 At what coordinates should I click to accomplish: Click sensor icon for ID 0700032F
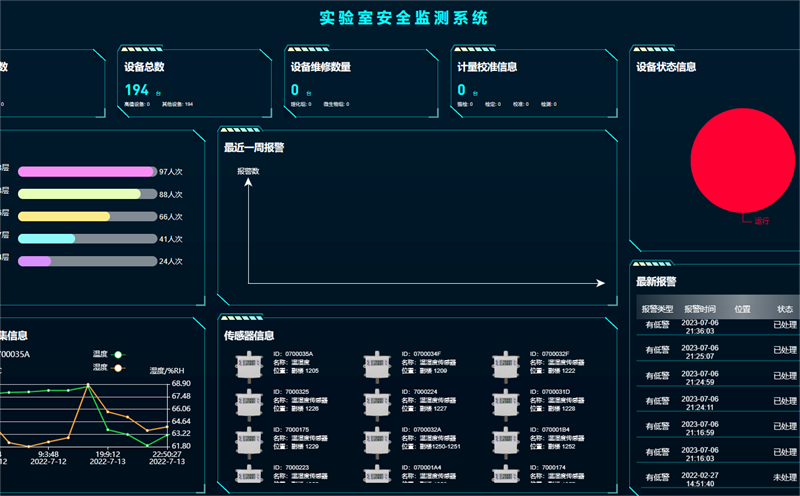pyautogui.click(x=504, y=365)
